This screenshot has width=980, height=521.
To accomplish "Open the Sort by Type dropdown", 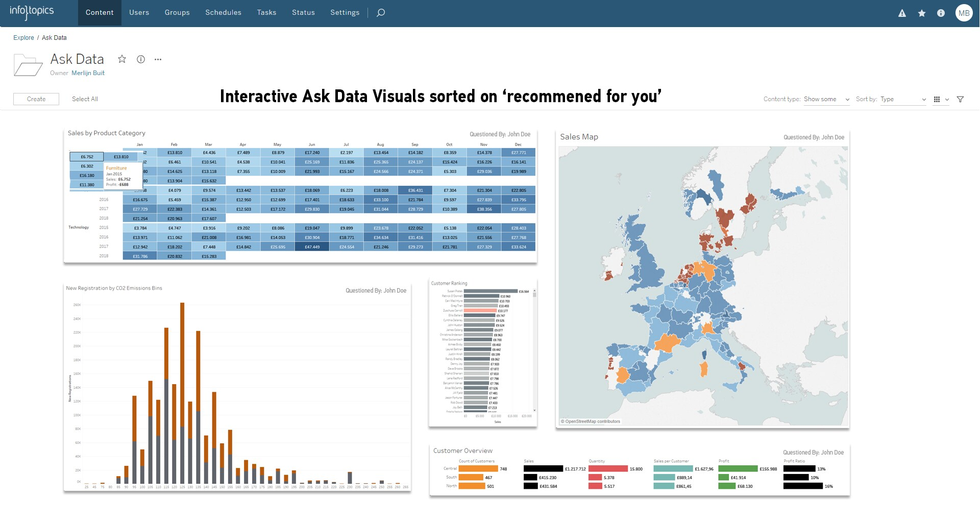I will pyautogui.click(x=902, y=99).
